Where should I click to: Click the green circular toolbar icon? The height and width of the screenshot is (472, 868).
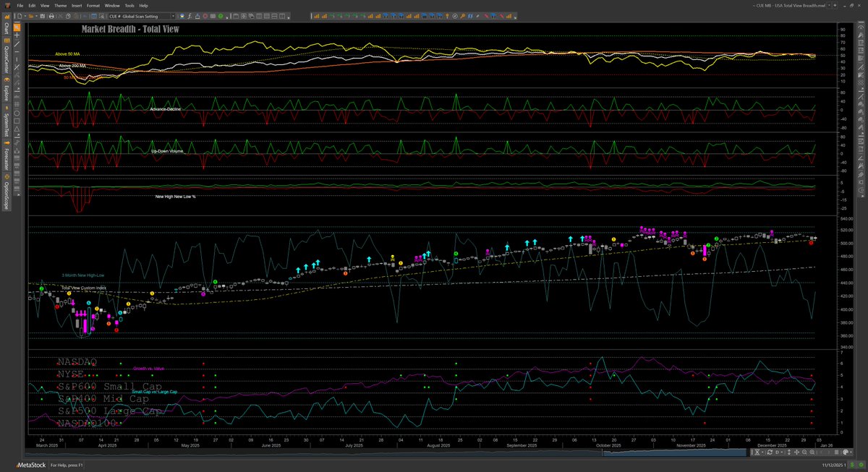pos(221,16)
